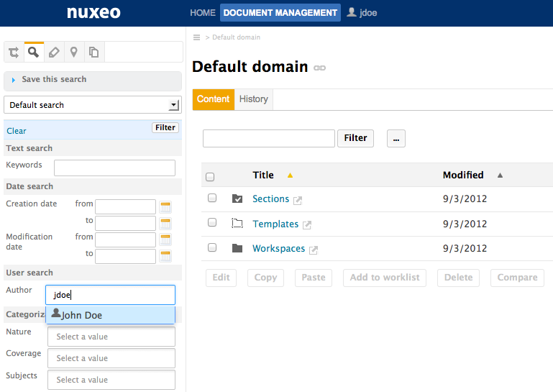This screenshot has height=392, width=553.
Task: Toggle the select-all checkbox in the table header
Action: pos(210,176)
